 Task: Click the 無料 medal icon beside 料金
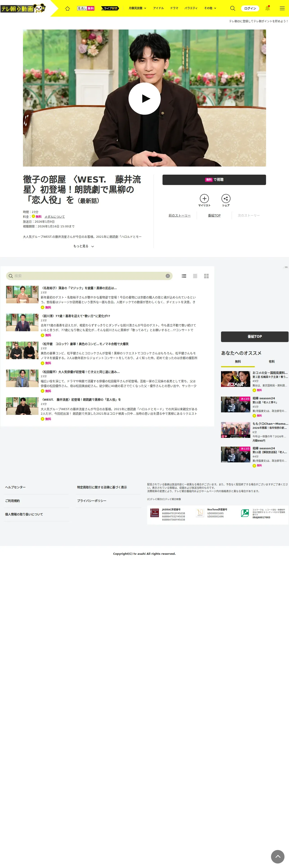point(33,216)
